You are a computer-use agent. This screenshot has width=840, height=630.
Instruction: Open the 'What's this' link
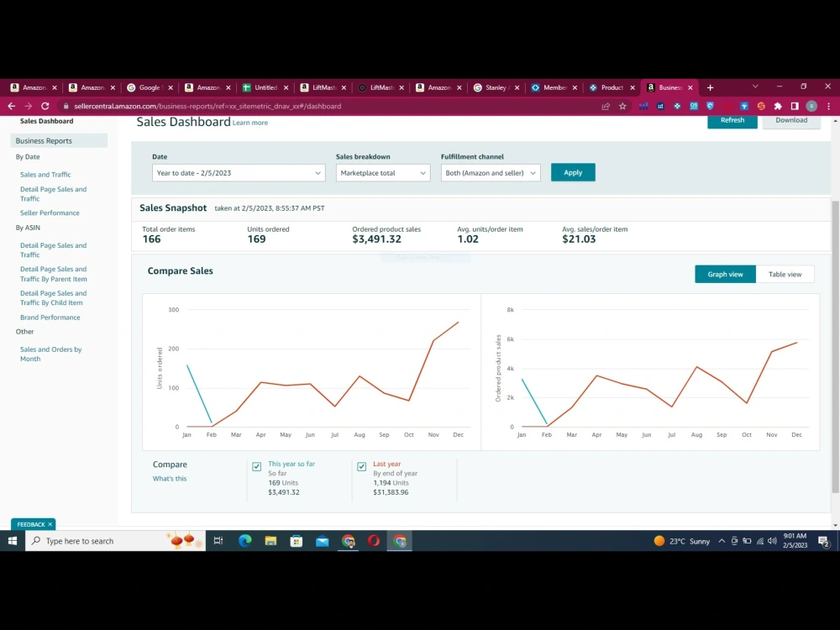(x=170, y=479)
